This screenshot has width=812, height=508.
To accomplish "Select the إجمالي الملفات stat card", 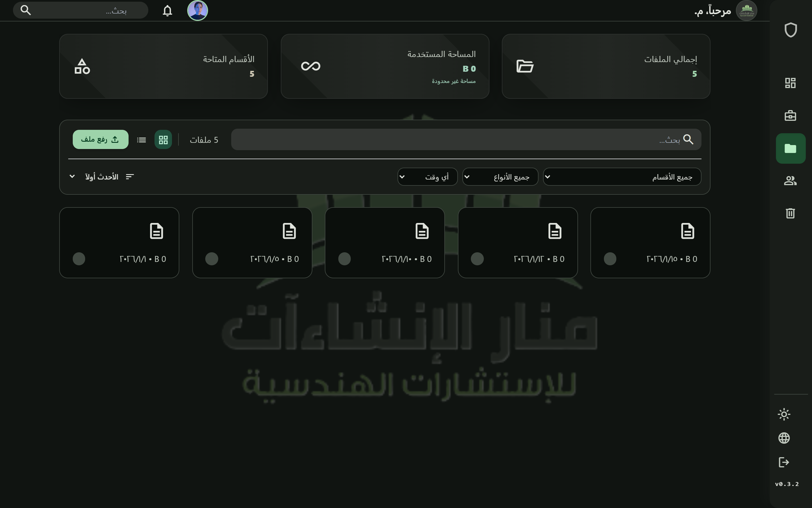I will pos(606,66).
